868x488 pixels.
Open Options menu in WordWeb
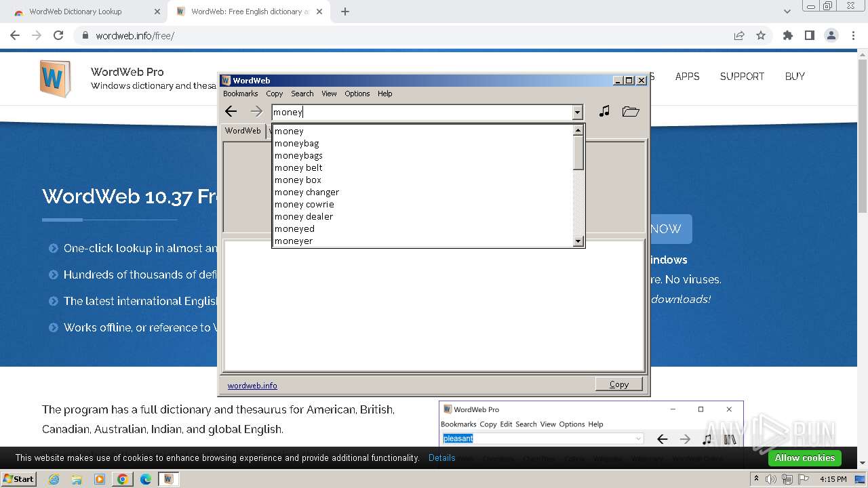coord(357,94)
